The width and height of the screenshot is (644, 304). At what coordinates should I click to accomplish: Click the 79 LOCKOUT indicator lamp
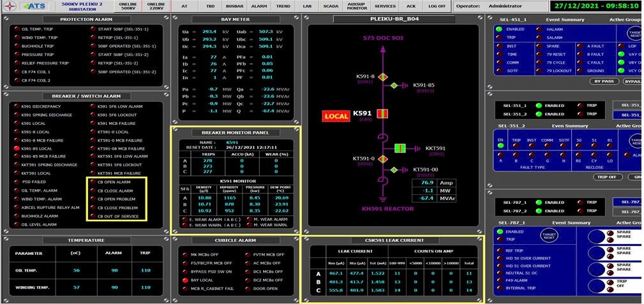click(539, 71)
